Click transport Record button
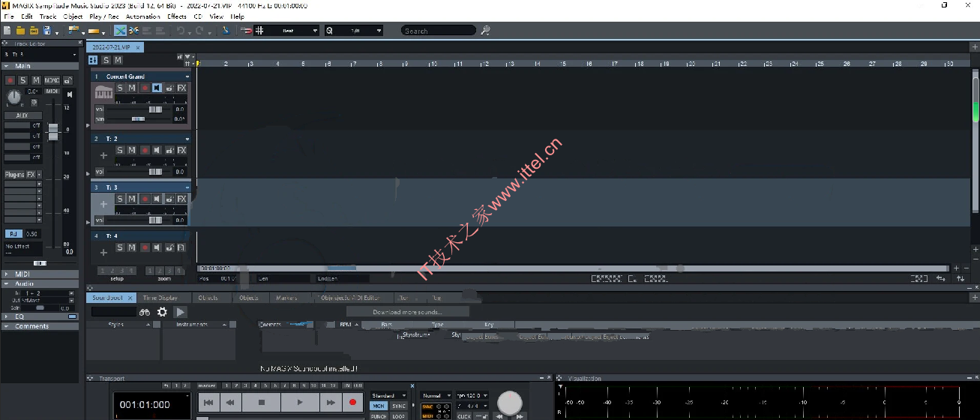This screenshot has height=420, width=980. [352, 403]
